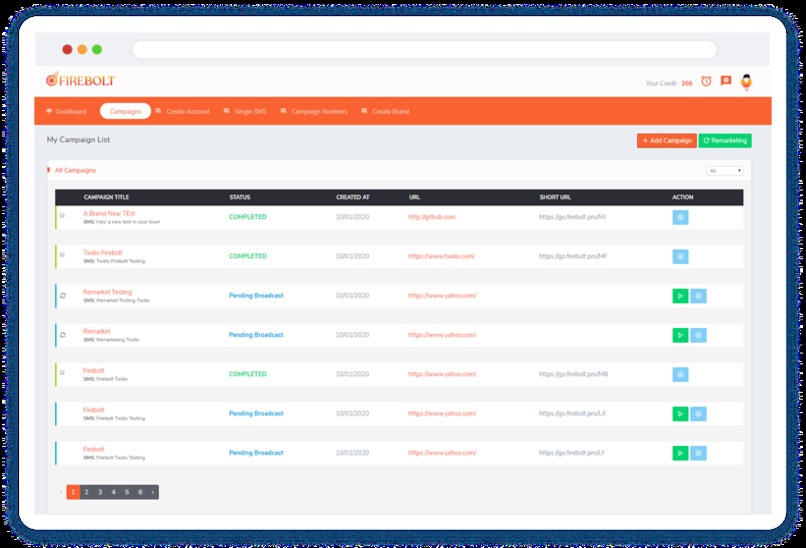
Task: Tick the checkbox for Twilio Firebolt
Action: point(62,255)
